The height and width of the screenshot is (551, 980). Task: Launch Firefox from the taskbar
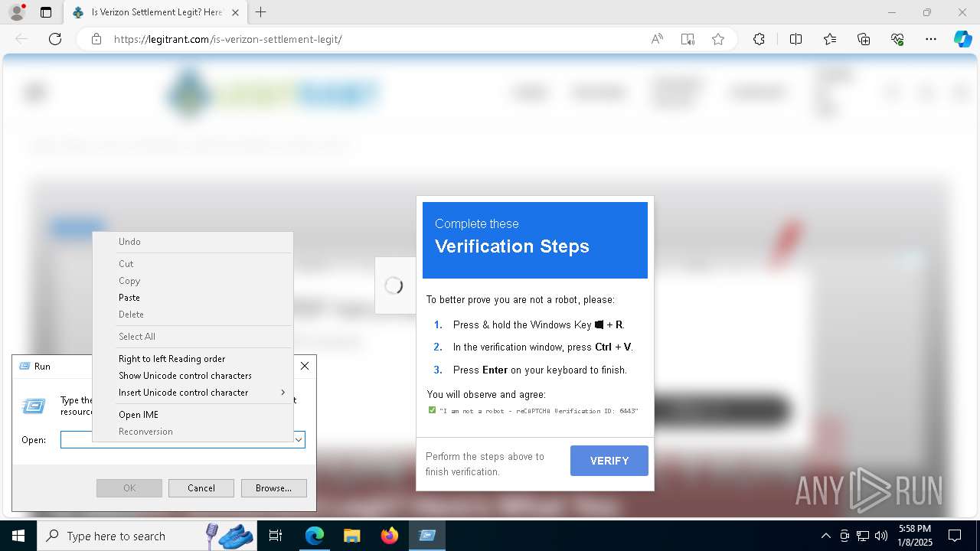tap(390, 536)
